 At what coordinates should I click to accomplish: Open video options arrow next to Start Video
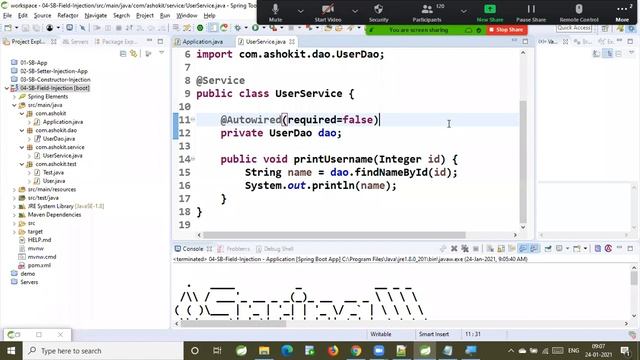pyautogui.click(x=355, y=11)
